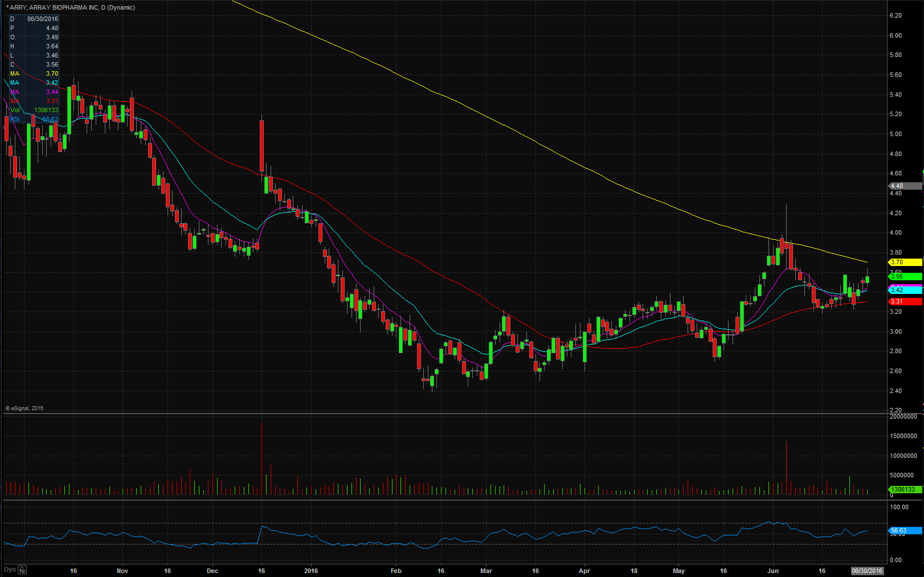Click the cyan MA 3.42 data row
The width and height of the screenshot is (924, 577).
(x=34, y=83)
